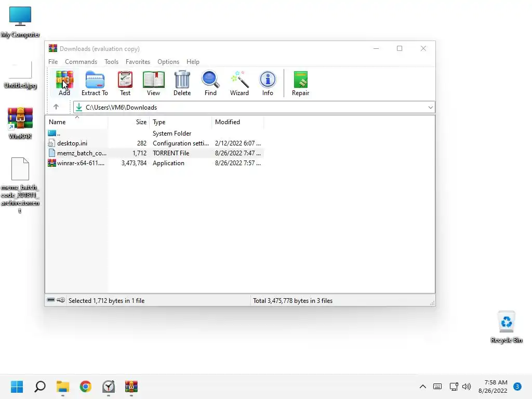The image size is (532, 399).
Task: Click the 3,473,784 size cell
Action: point(134,163)
